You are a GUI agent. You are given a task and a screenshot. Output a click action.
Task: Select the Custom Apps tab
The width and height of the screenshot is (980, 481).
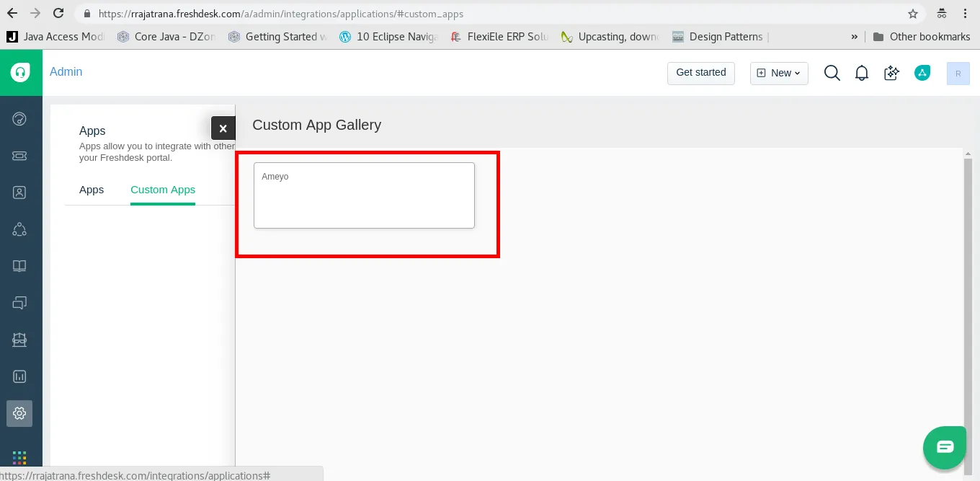163,190
